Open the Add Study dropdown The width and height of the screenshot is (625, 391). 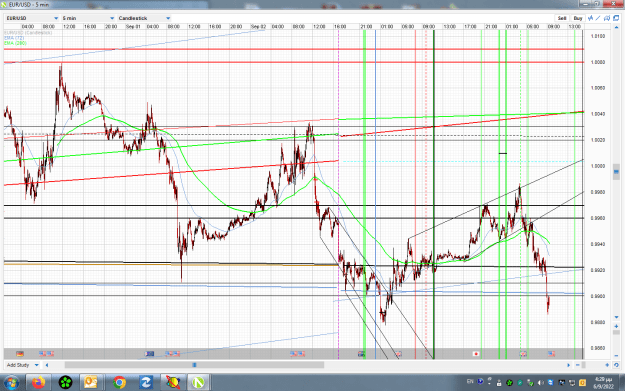[x=22, y=365]
